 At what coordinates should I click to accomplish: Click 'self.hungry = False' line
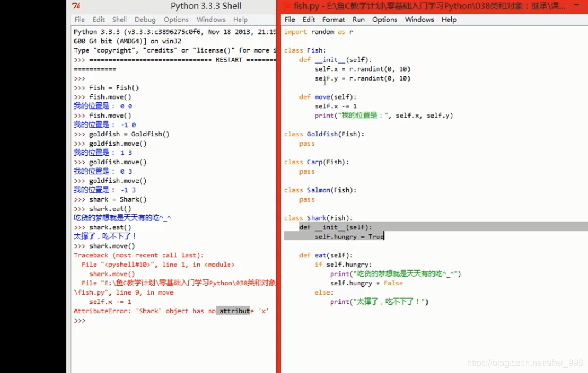tap(366, 283)
